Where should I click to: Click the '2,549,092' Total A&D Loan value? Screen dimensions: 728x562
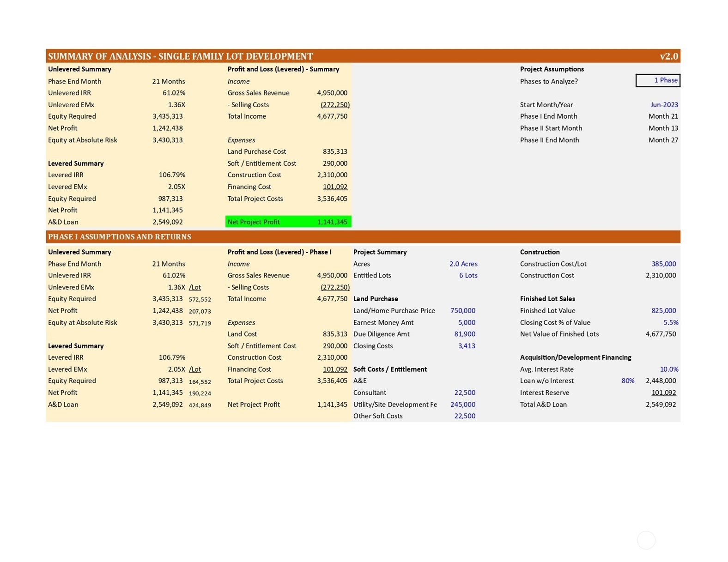coord(661,405)
